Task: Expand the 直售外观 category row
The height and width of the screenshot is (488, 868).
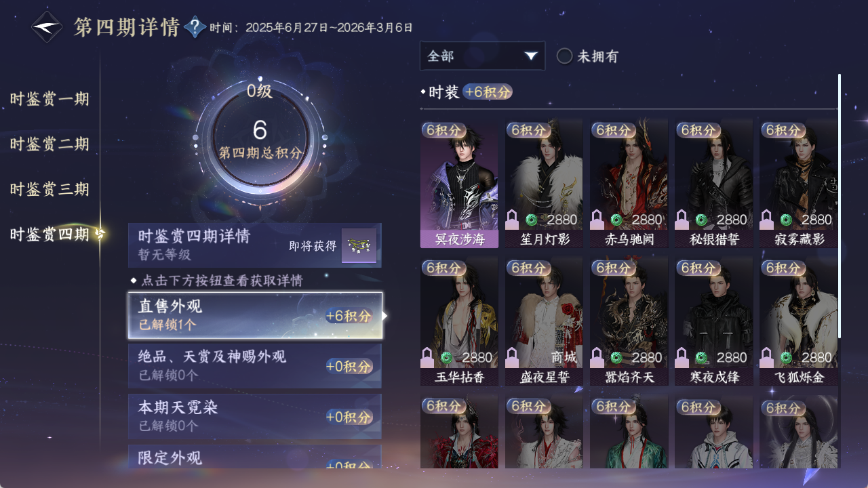Action: 255,315
